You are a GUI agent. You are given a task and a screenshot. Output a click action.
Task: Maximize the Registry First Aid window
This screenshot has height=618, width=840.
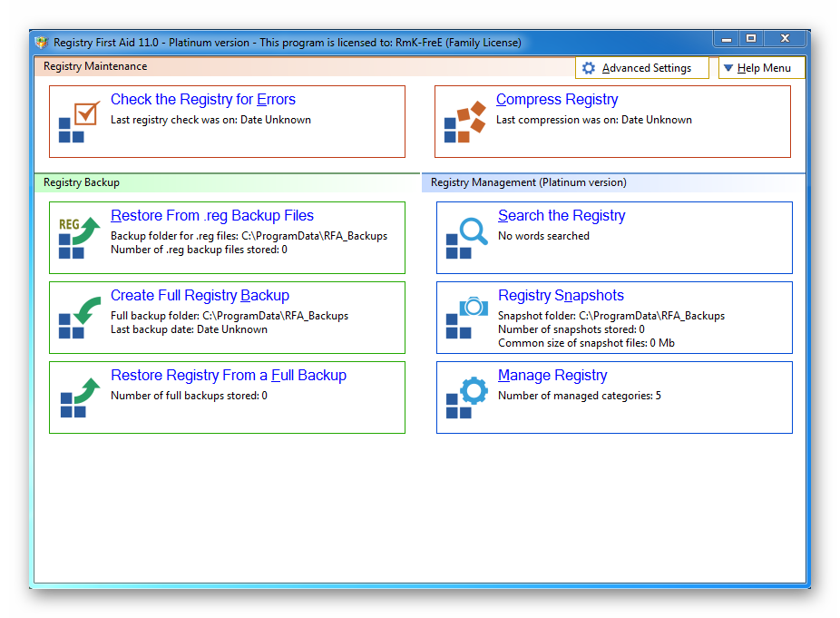pyautogui.click(x=751, y=39)
